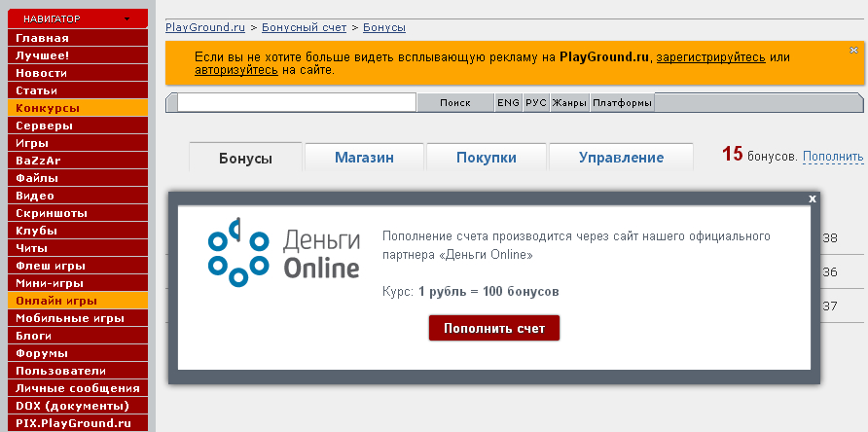Screen dimensions: 868x432
Task: Follow the зарегистрируйтесь link
Action: click(711, 57)
